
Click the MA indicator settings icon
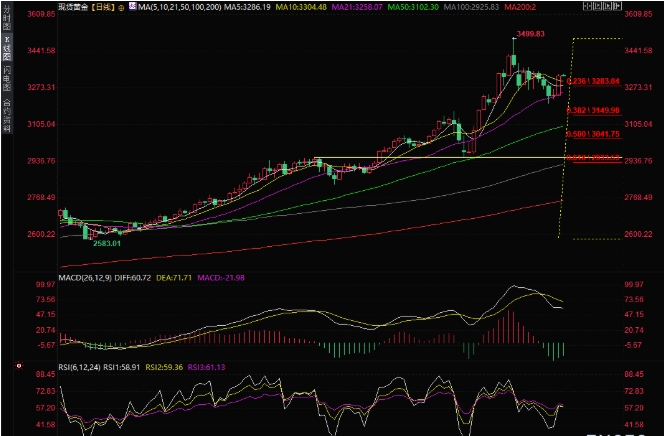[x=133, y=6]
